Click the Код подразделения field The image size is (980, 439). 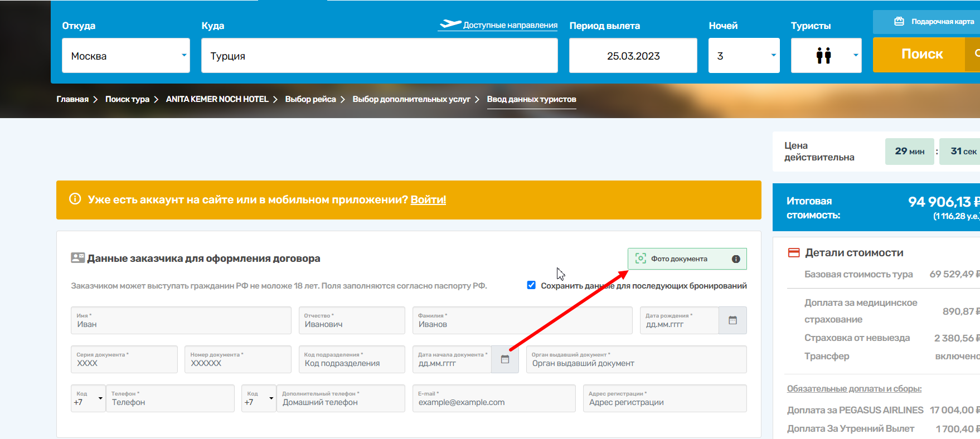(352, 359)
